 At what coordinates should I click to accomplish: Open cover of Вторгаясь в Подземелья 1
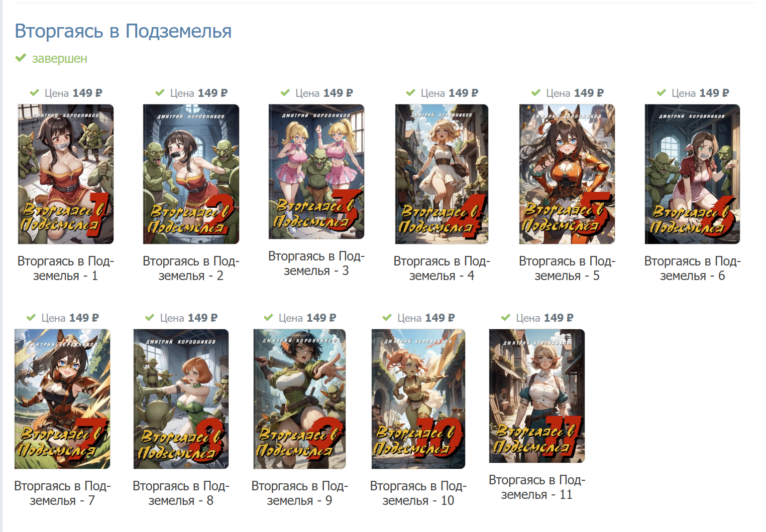(66, 174)
